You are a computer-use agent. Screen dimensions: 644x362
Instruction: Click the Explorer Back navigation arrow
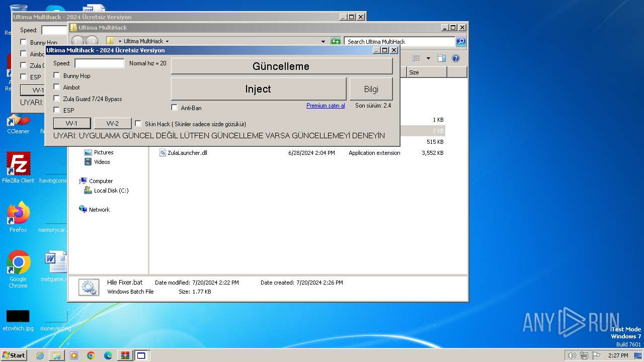[x=77, y=41]
